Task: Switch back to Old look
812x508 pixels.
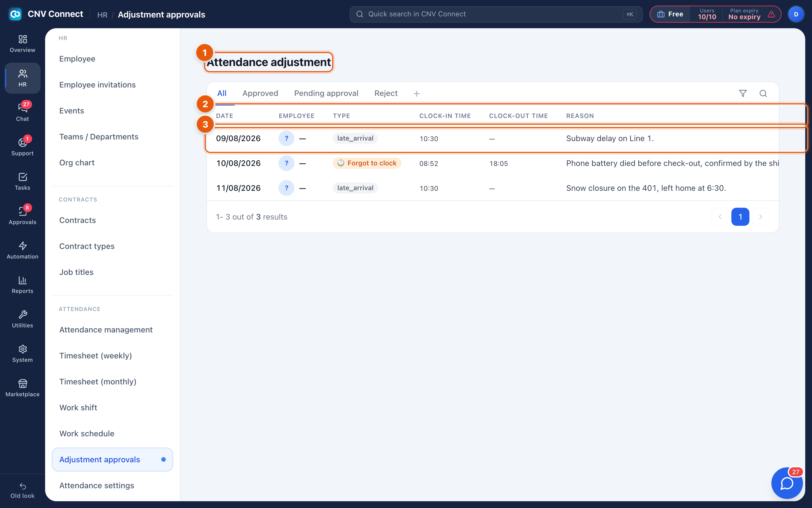Action: [23, 491]
